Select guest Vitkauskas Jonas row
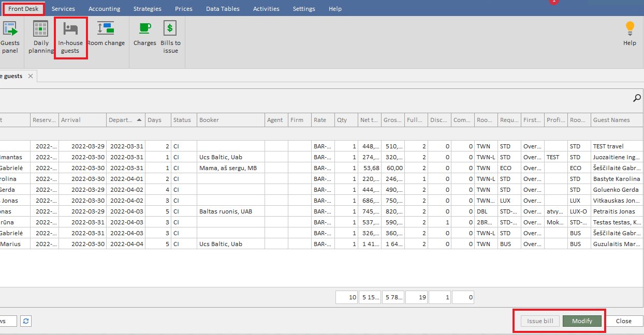 321,201
